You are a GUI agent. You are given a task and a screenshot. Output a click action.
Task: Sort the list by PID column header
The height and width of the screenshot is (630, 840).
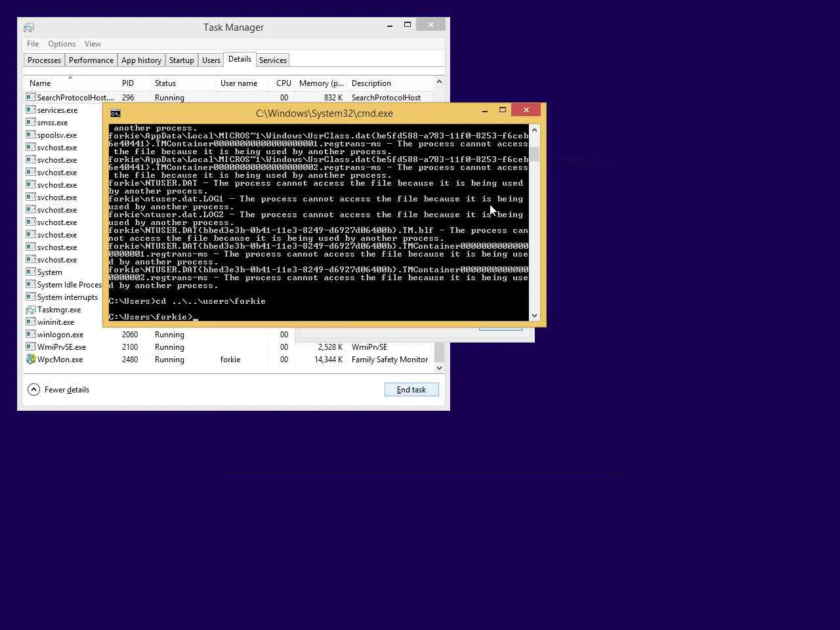(134, 83)
